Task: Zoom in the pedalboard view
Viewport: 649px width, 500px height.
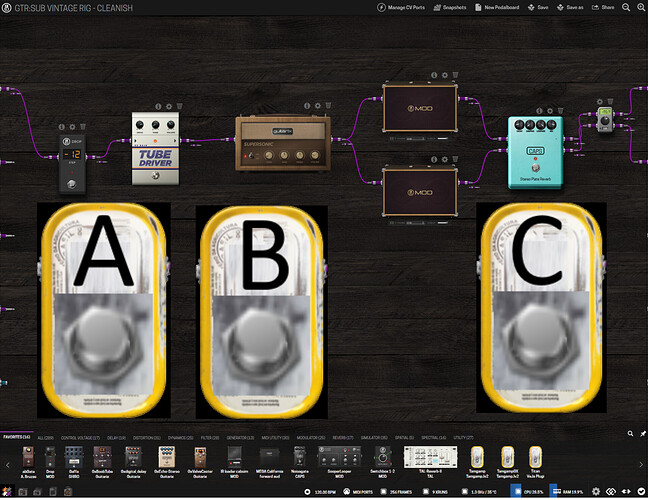Action: [x=642, y=7]
